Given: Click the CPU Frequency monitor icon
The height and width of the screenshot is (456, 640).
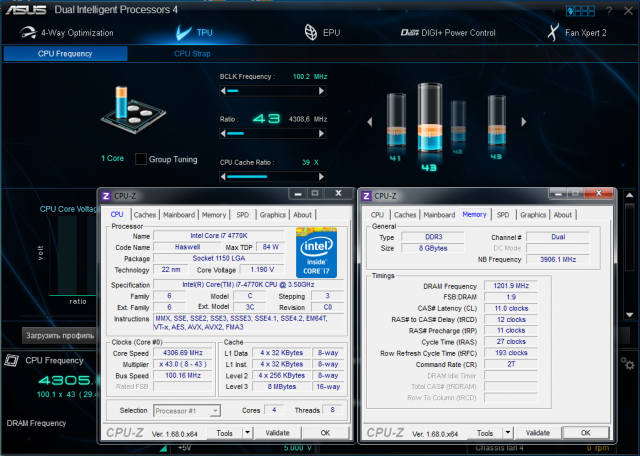Looking at the screenshot, I should click(11, 360).
